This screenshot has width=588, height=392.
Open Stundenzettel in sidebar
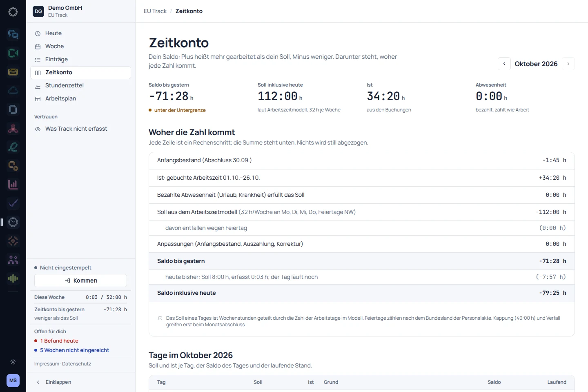click(x=81, y=86)
